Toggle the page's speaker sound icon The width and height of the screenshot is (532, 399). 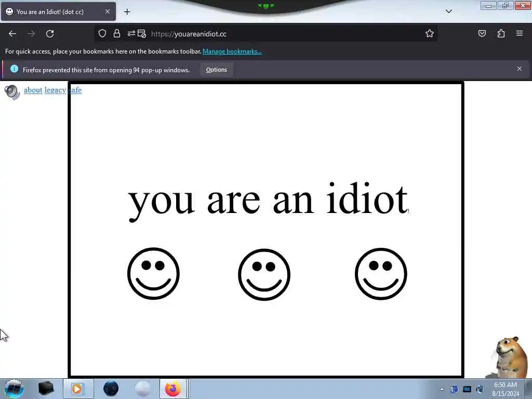pos(12,92)
